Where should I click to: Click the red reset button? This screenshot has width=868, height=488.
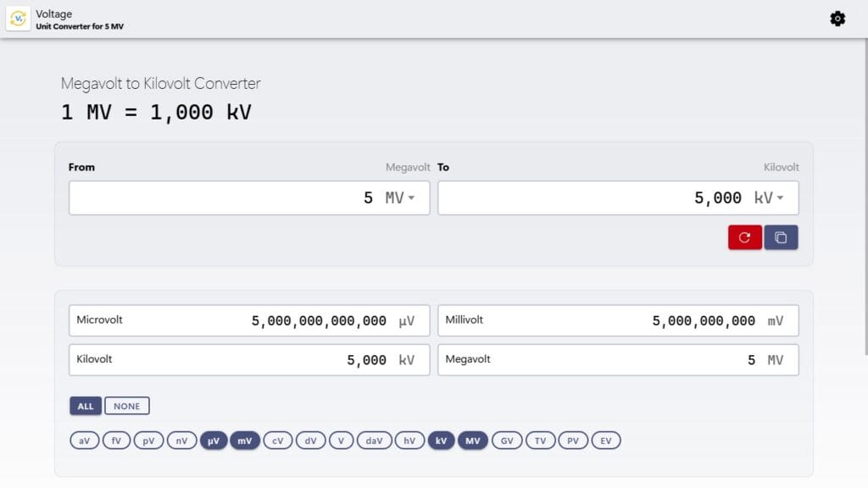[x=744, y=237]
